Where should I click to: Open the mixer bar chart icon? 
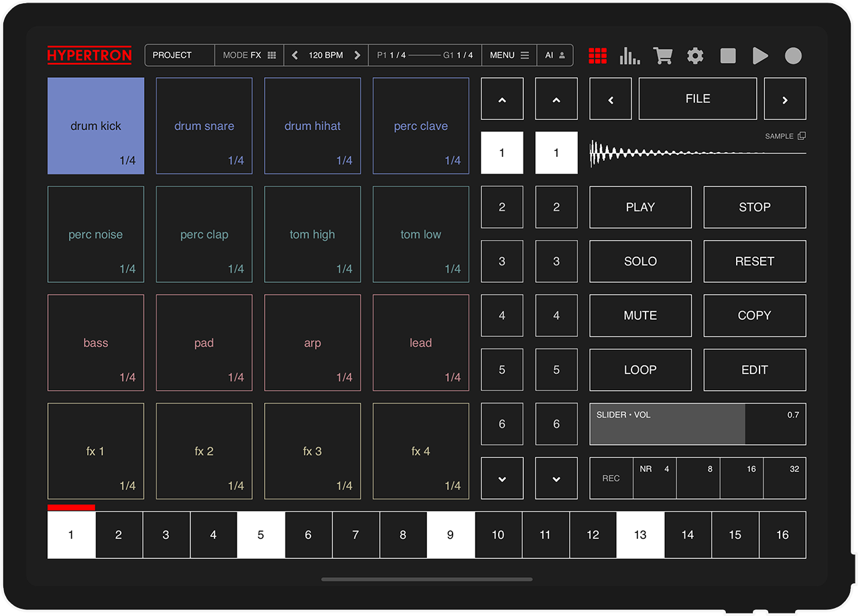(629, 56)
